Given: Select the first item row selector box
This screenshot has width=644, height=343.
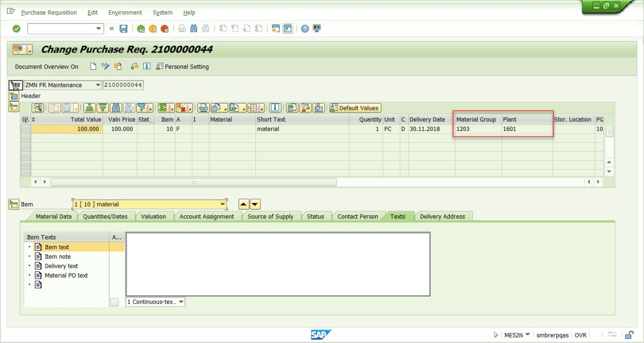Looking at the screenshot, I should [25, 129].
